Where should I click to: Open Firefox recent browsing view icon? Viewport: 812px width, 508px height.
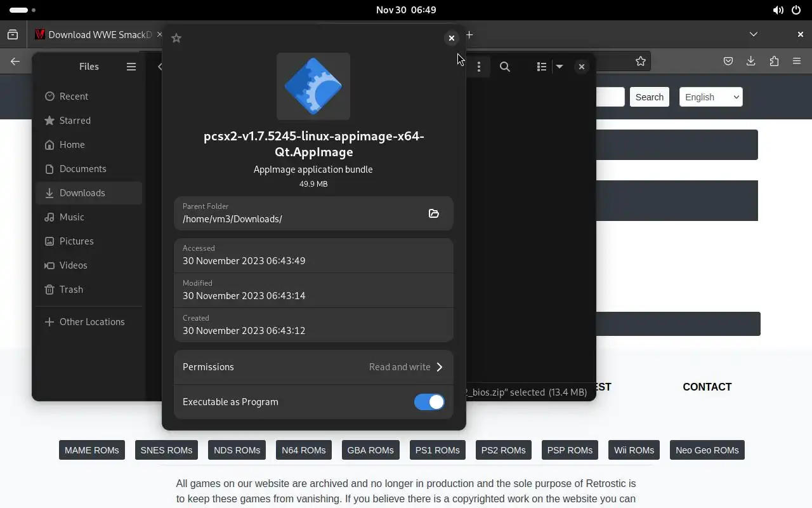click(13, 35)
